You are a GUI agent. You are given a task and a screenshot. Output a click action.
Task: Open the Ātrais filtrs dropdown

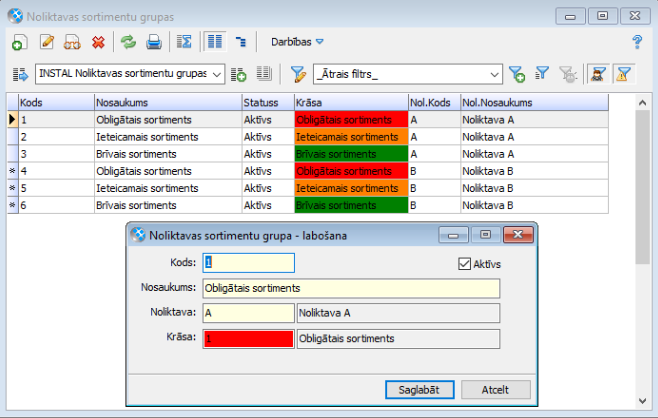[x=407, y=74]
